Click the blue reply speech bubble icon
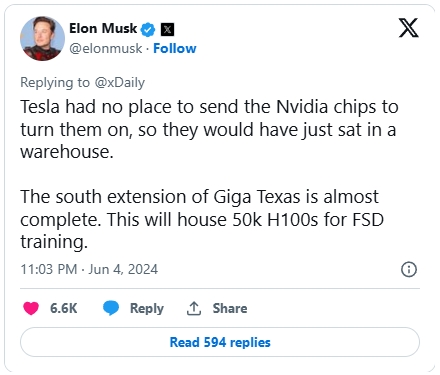The height and width of the screenshot is (375, 440). [x=111, y=308]
